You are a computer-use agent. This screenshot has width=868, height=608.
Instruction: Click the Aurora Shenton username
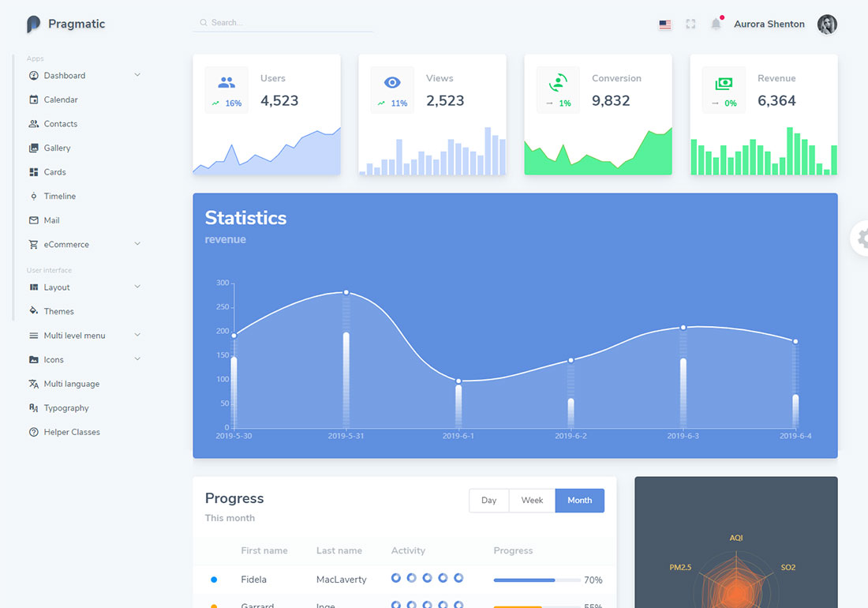coord(769,24)
